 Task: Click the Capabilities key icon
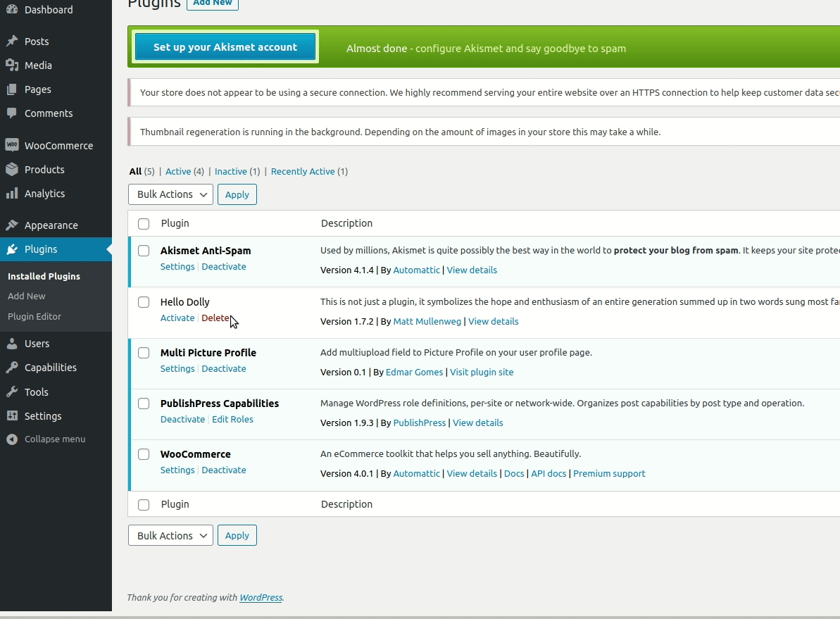[12, 368]
